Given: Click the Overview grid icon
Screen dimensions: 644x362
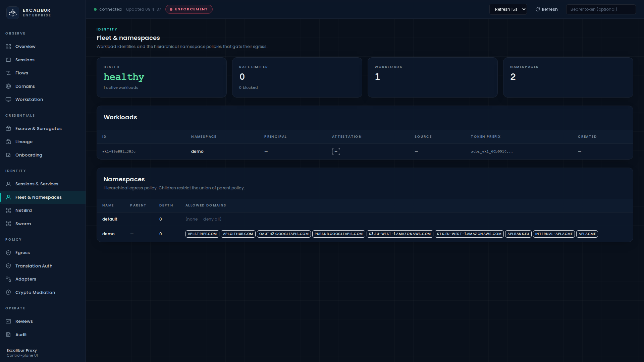Looking at the screenshot, I should click(x=8, y=47).
